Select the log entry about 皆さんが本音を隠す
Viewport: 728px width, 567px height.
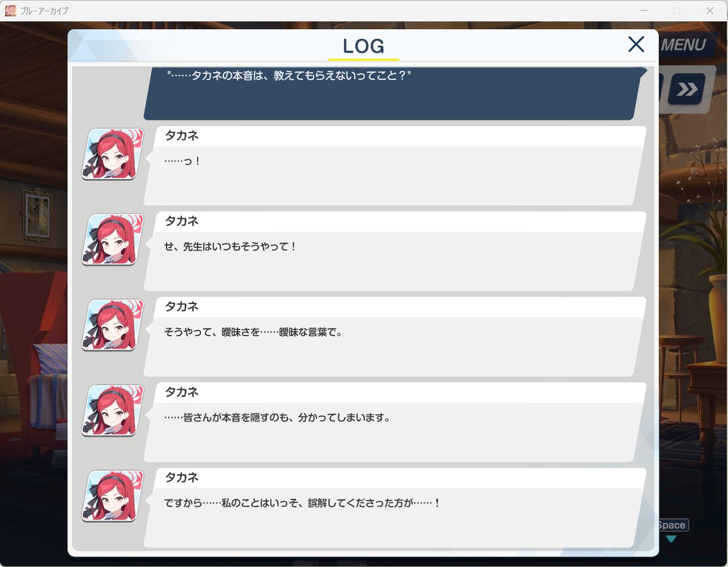pos(395,423)
